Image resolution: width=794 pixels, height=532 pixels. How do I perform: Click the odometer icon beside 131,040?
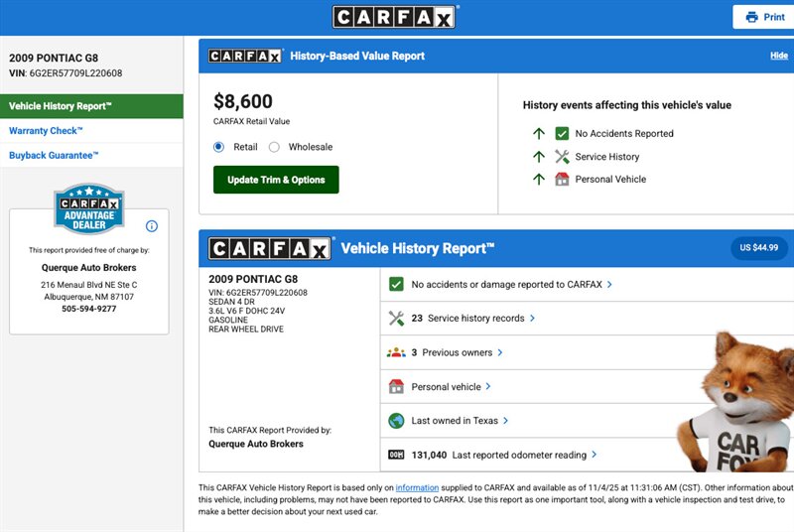(x=396, y=455)
